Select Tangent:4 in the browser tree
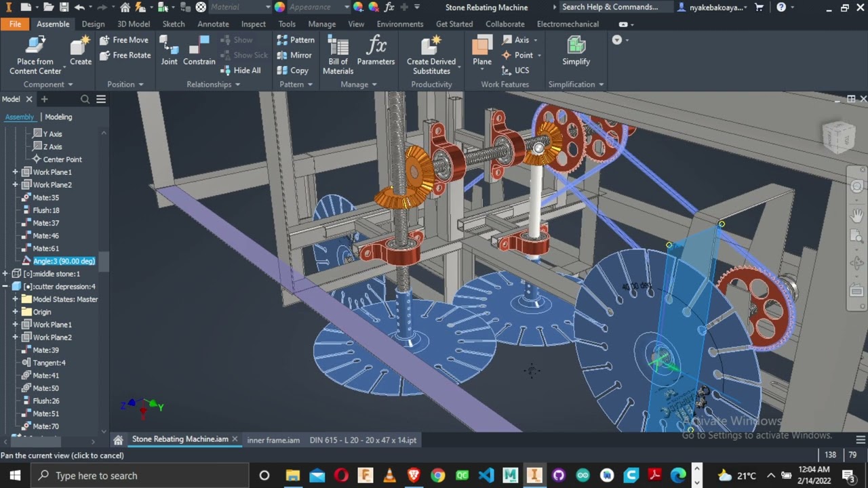Screen dimensions: 868x488 pos(49,363)
